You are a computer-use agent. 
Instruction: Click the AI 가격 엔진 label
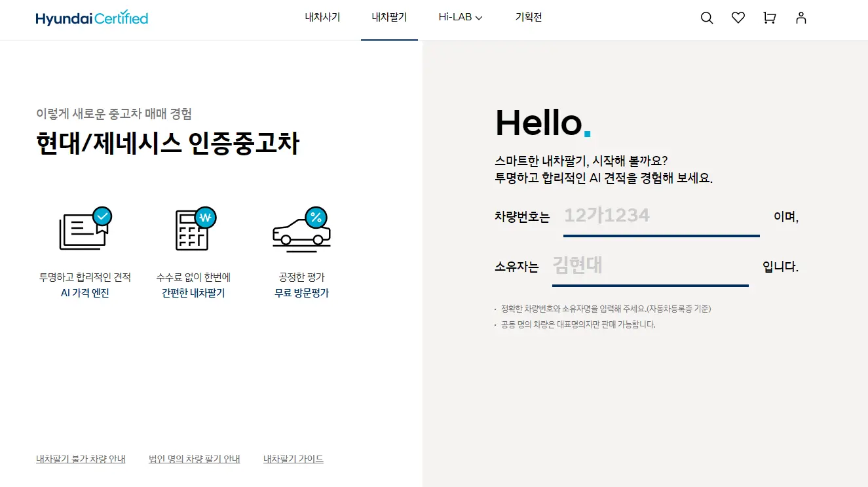click(85, 293)
